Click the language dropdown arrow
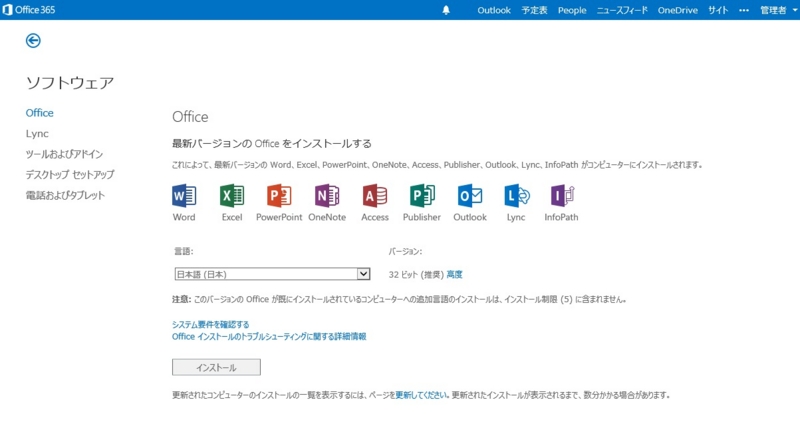800x424 pixels. (363, 274)
